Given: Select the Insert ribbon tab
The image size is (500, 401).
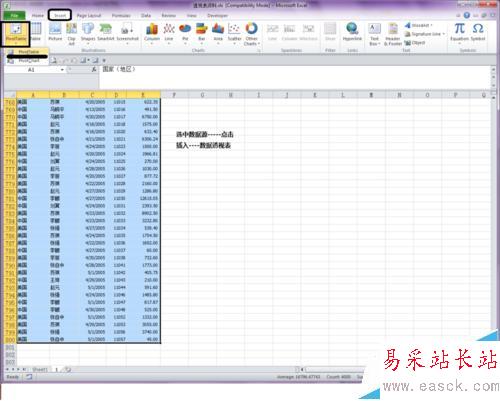Looking at the screenshot, I should coord(60,15).
